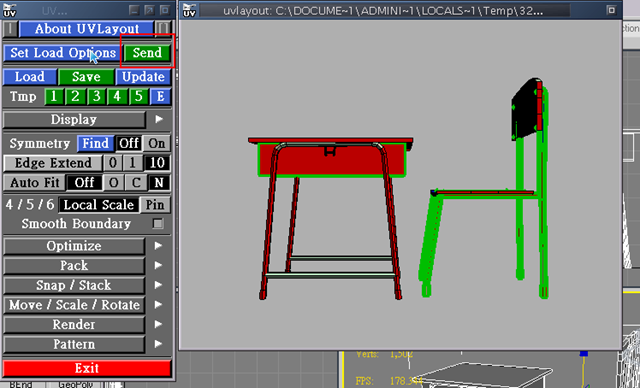Select Tmp slot 5

click(x=139, y=97)
